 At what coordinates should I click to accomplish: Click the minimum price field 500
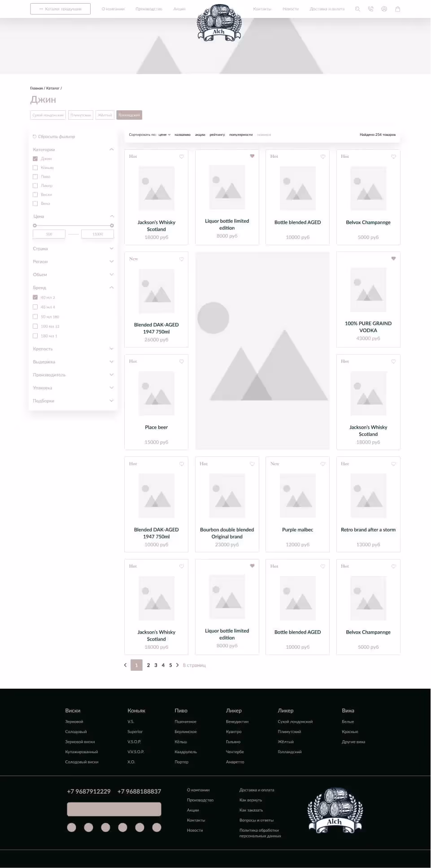click(49, 234)
